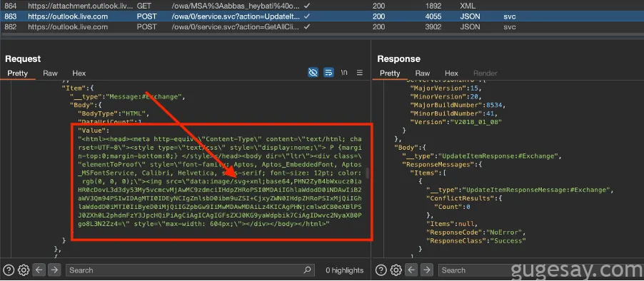Click the XML MIME type cell
This screenshot has height=281, width=644.
468,6
